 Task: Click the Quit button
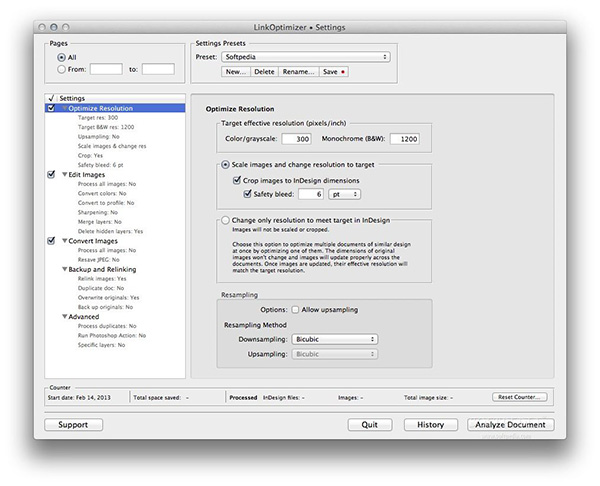(370, 425)
